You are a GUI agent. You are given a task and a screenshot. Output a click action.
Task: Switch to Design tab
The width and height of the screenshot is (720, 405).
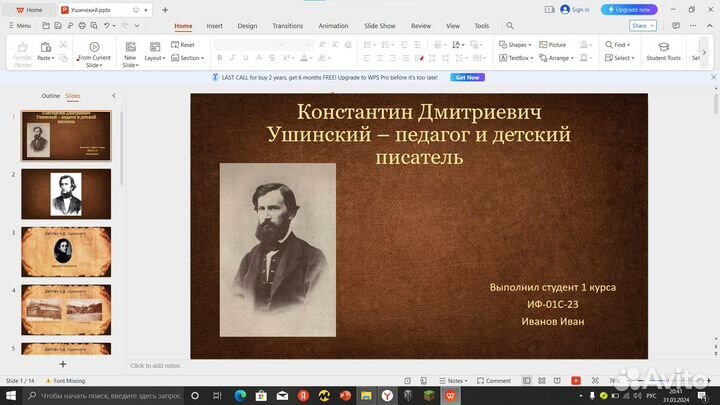pos(247,26)
